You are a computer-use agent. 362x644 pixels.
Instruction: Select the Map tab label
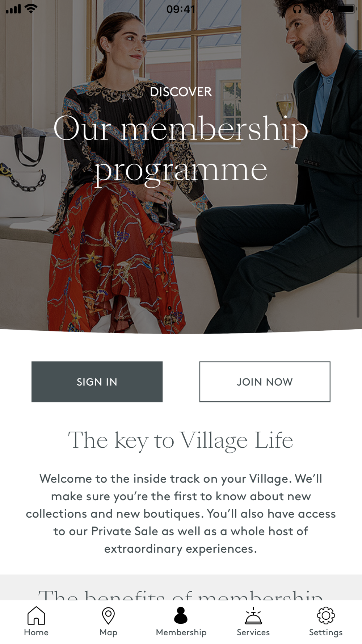click(x=108, y=633)
